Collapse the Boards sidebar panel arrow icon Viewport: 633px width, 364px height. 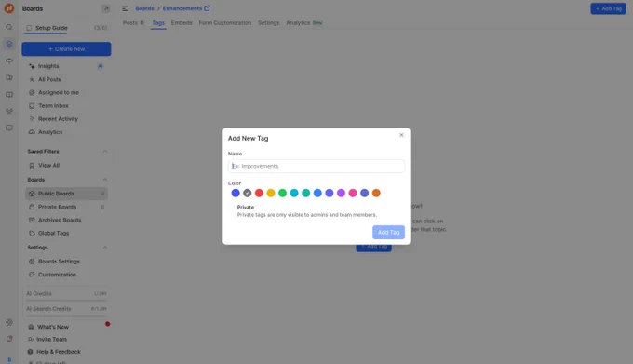click(106, 8)
